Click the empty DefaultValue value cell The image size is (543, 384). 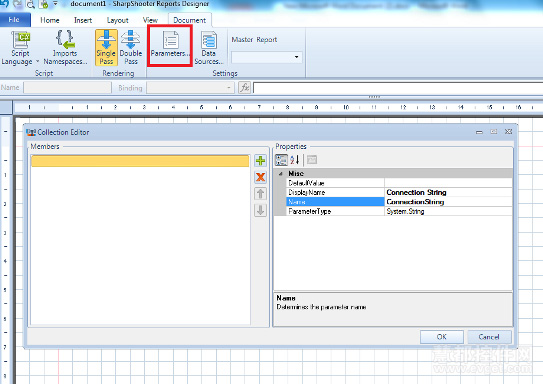coord(448,183)
